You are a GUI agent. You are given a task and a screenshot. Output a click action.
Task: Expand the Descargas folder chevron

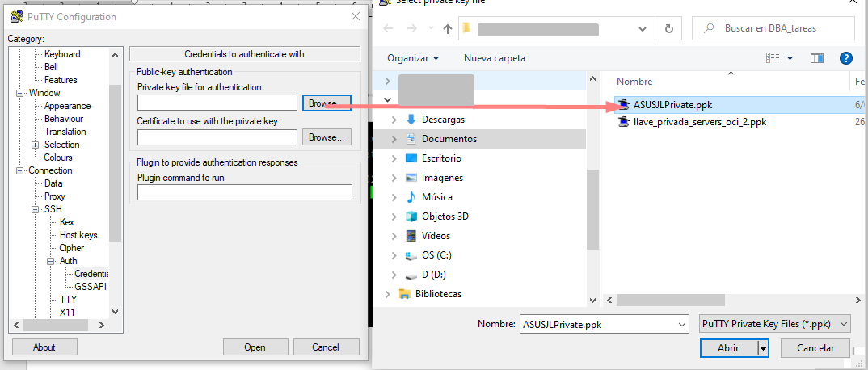(394, 120)
